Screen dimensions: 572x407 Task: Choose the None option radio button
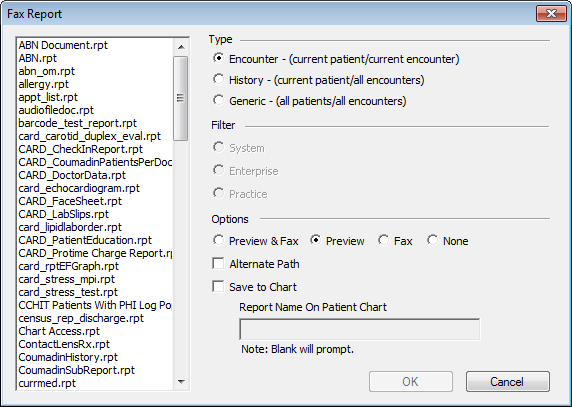coord(433,240)
